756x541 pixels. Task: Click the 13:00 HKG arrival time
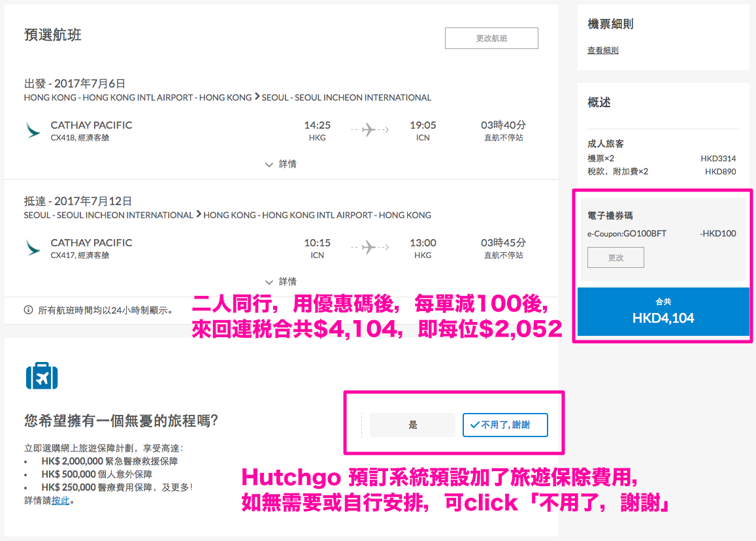(423, 248)
